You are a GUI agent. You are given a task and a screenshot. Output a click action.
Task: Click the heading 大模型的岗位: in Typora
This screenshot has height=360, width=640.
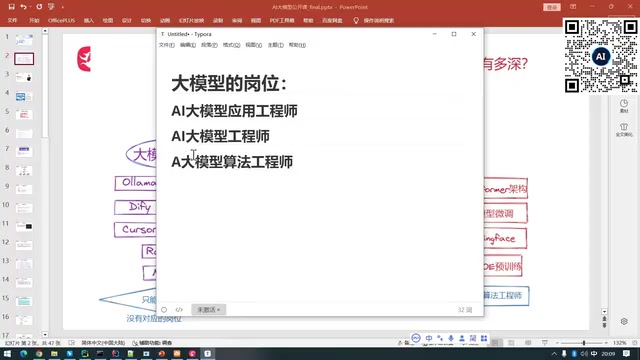point(229,84)
